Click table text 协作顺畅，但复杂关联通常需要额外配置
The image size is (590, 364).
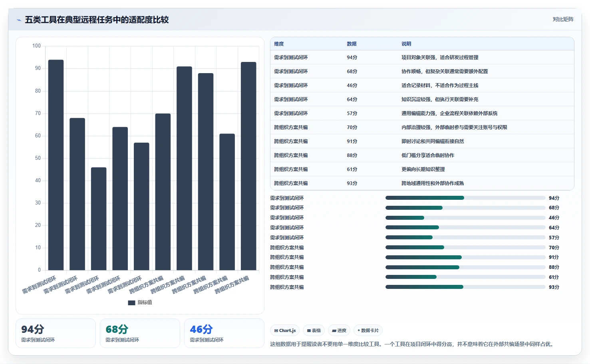pyautogui.click(x=445, y=72)
